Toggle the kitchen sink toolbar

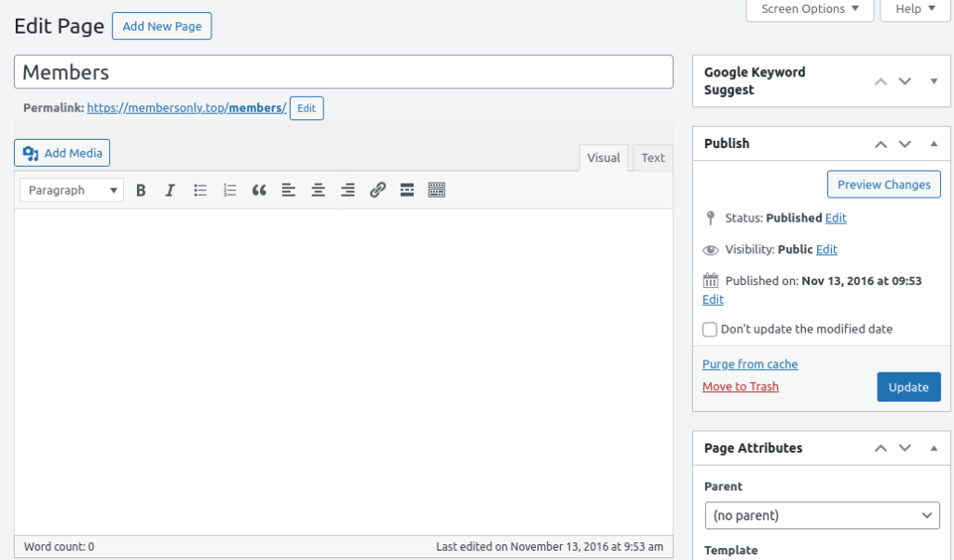click(437, 190)
